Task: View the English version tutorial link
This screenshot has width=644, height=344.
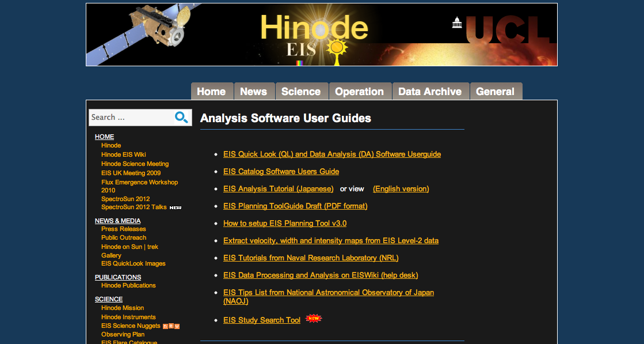Action: coord(401,189)
